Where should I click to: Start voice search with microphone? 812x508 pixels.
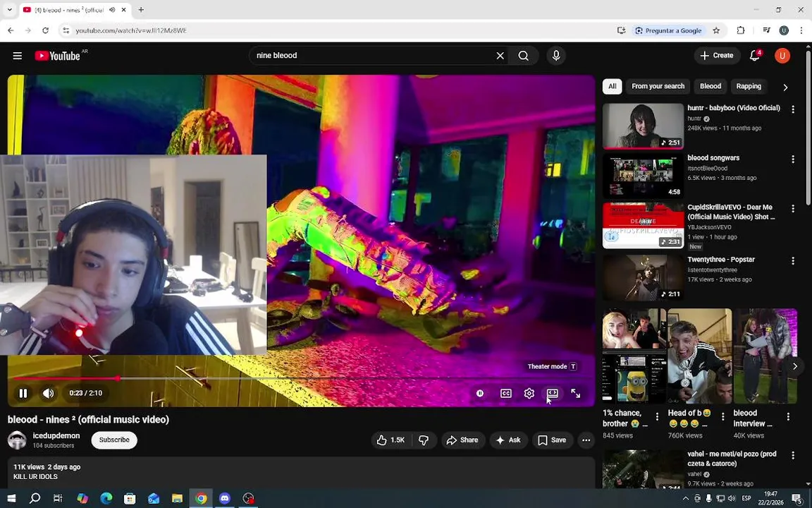555,56
